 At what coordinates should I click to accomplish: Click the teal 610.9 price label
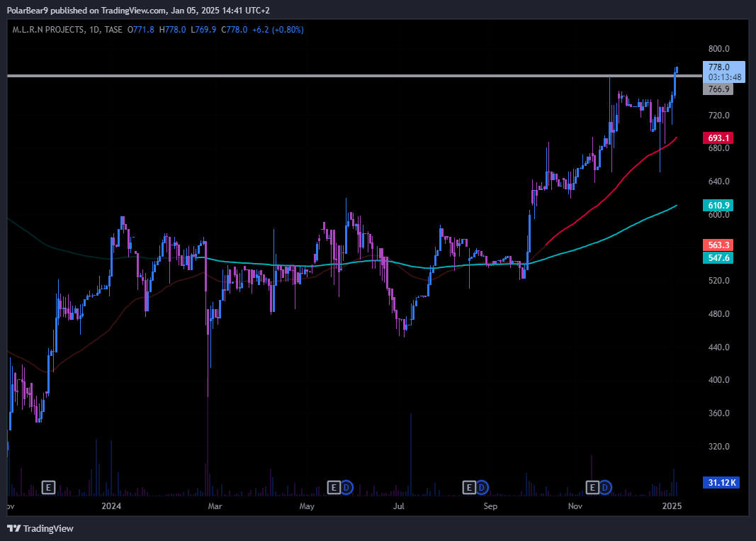click(x=718, y=205)
